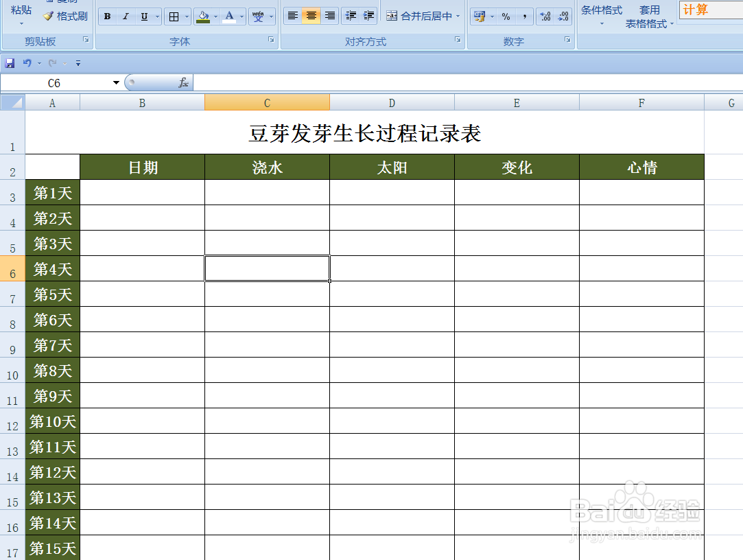743x560 pixels.
Task: Click 格式刷 format painter
Action: [65, 16]
